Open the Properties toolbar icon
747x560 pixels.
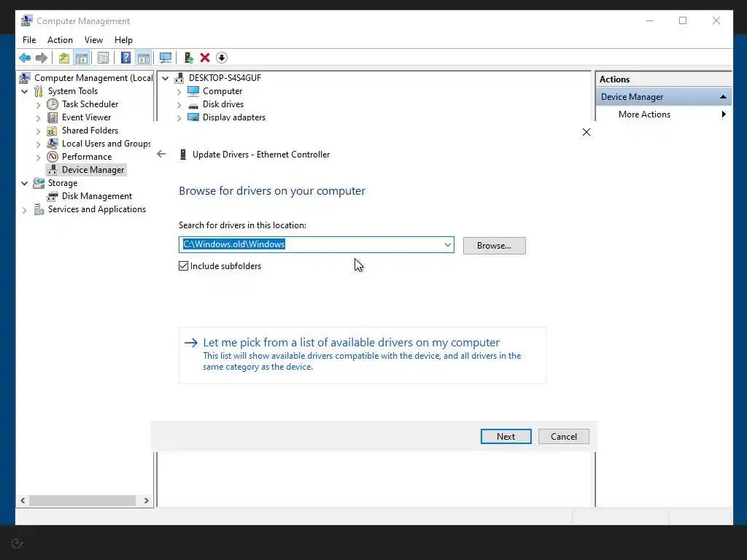(x=103, y=58)
